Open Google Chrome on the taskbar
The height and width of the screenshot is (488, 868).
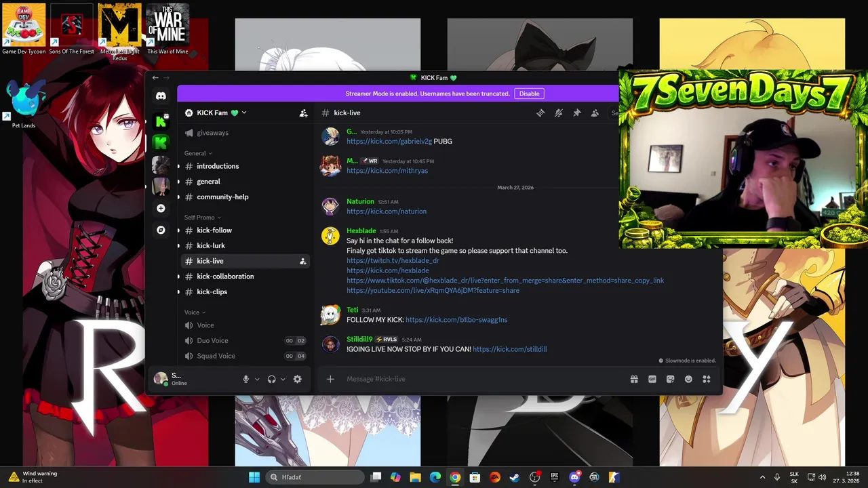(x=455, y=477)
